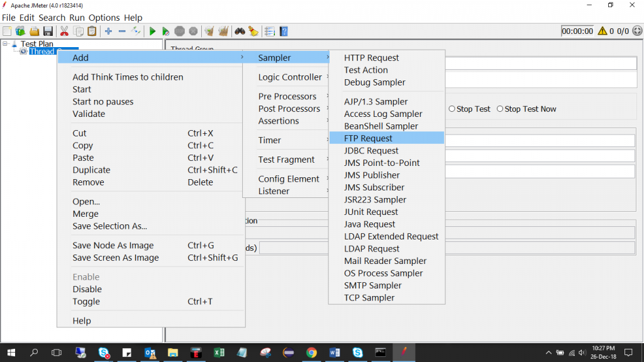The height and width of the screenshot is (362, 644).
Task: Click the New test plan icon
Action: pos(7,31)
